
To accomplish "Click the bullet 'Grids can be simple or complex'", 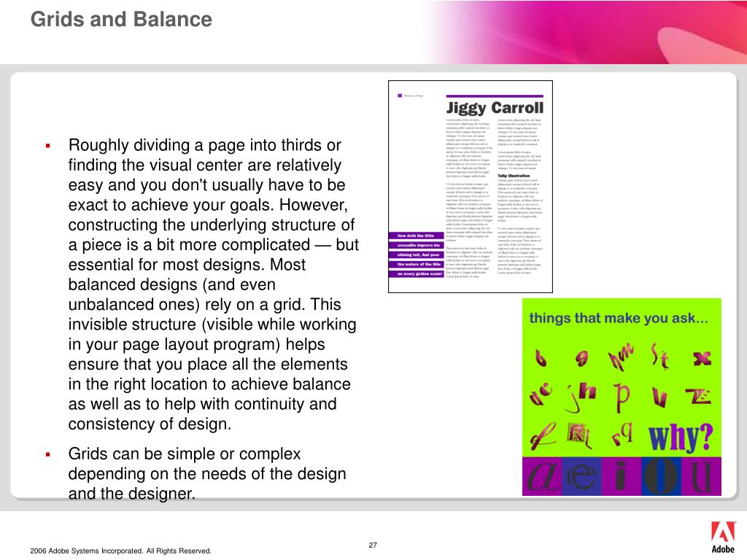I will click(207, 473).
